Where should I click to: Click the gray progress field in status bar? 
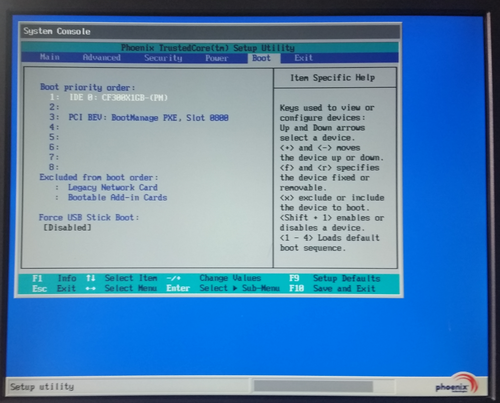(313, 387)
